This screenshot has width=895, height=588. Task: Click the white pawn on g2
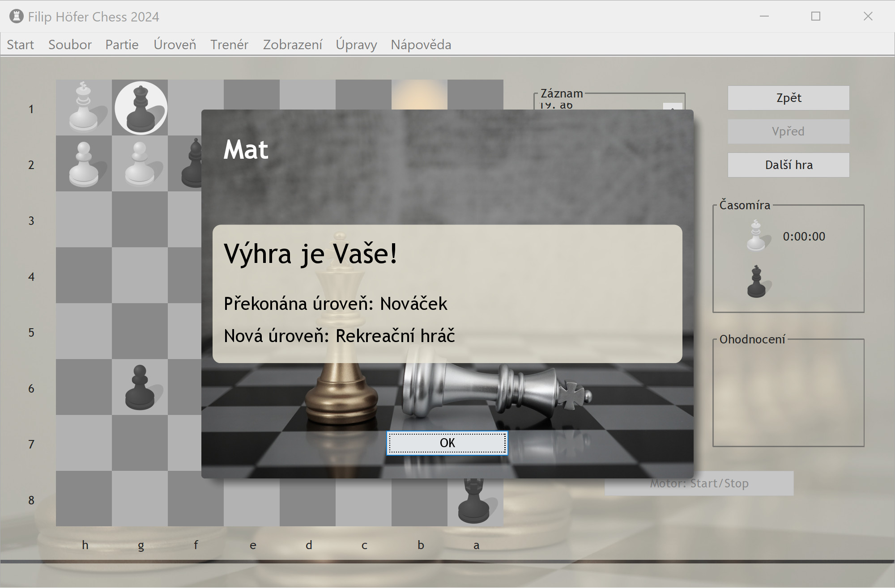tap(140, 164)
